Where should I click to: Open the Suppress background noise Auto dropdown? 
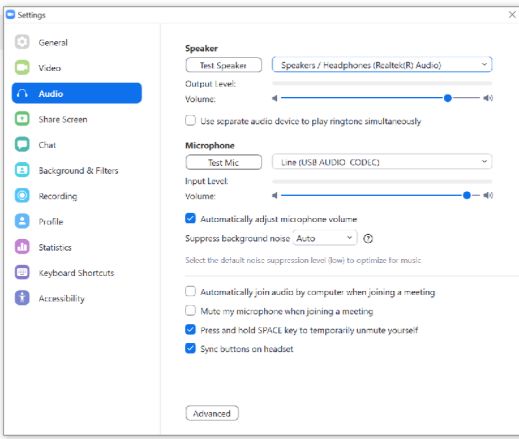325,238
